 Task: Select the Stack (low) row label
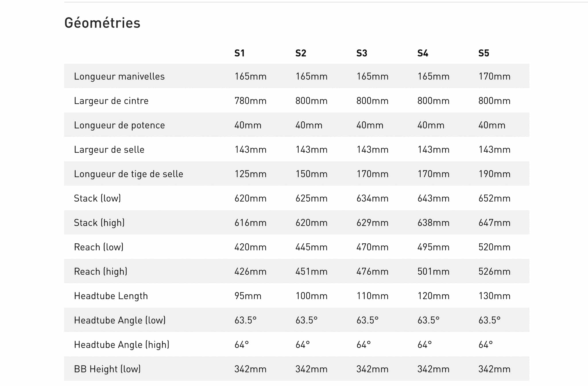click(x=97, y=198)
